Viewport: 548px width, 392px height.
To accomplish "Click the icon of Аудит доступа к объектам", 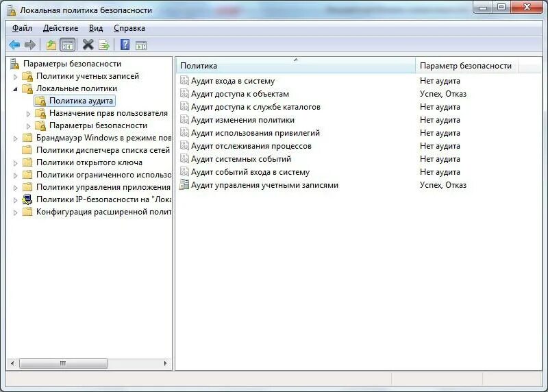I will click(x=184, y=93).
